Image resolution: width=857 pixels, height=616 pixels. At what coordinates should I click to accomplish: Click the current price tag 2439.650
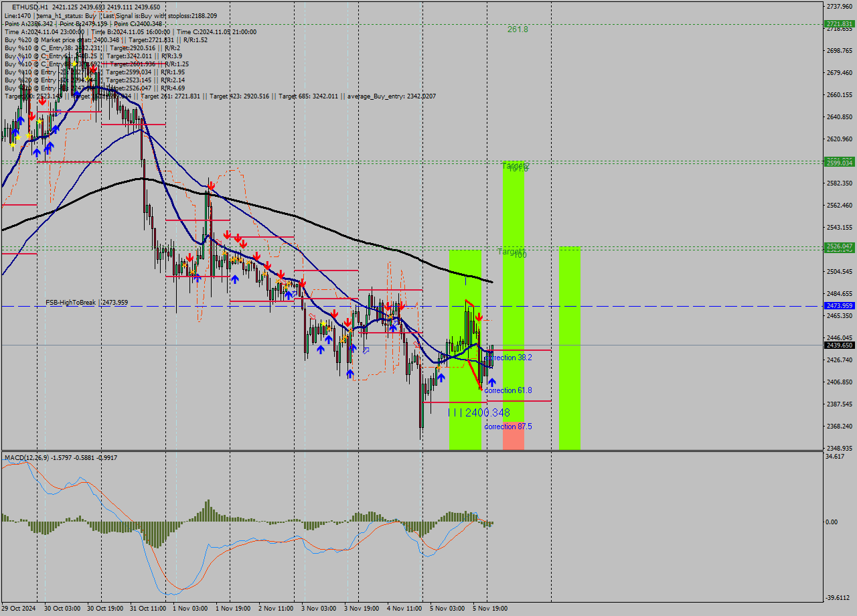tap(840, 345)
